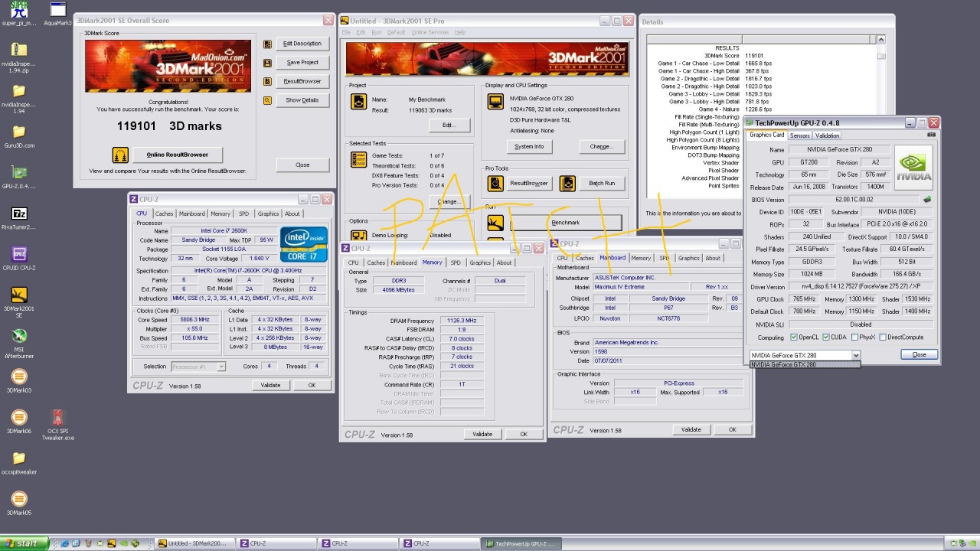Click the Internet Explorer quick launch icon

(x=65, y=543)
